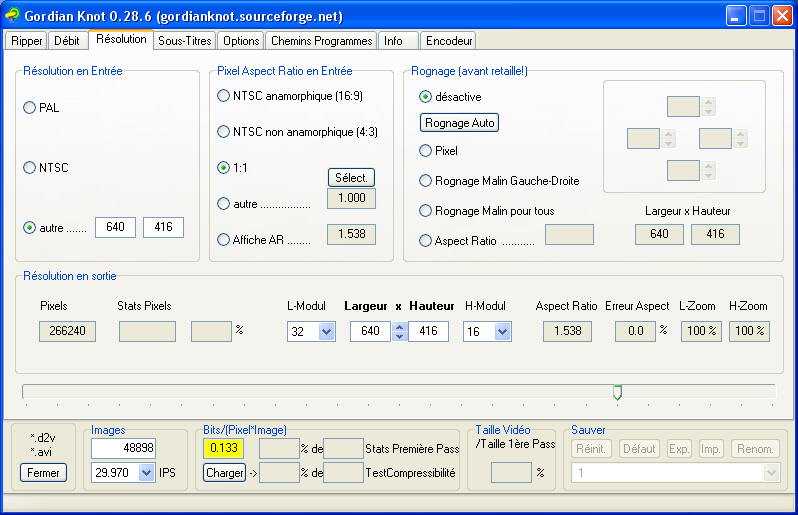Click the L-Zoom 100 % value
Screen dimensions: 798x515
[x=701, y=331]
